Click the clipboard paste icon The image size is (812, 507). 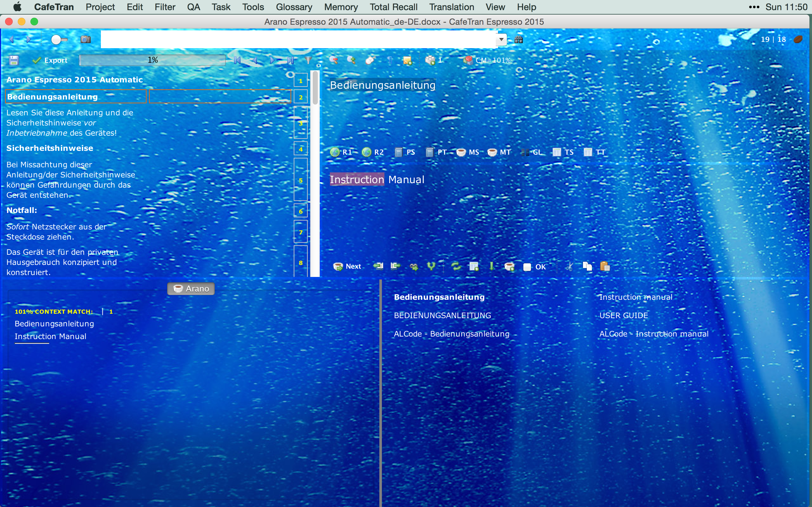tap(605, 266)
